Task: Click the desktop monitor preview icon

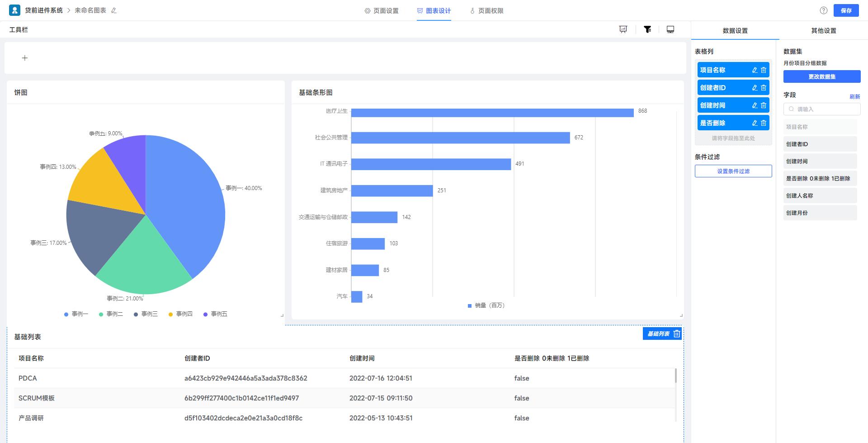Action: pyautogui.click(x=670, y=29)
